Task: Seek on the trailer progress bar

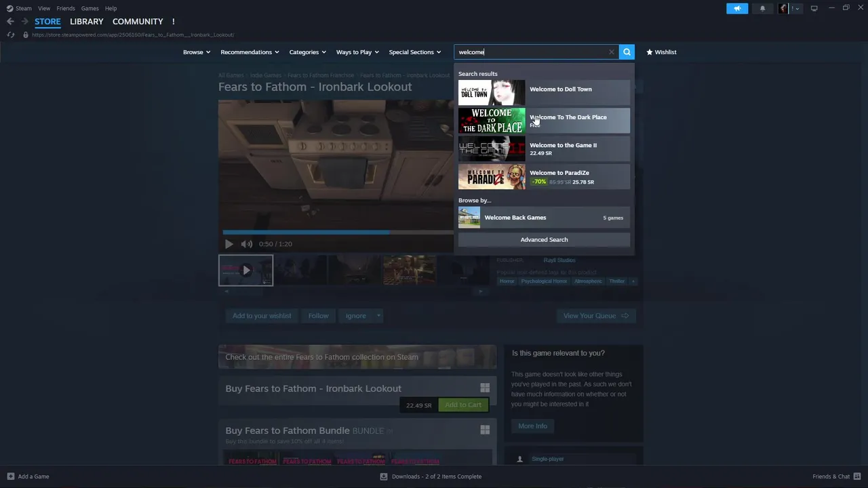Action: tap(338, 232)
